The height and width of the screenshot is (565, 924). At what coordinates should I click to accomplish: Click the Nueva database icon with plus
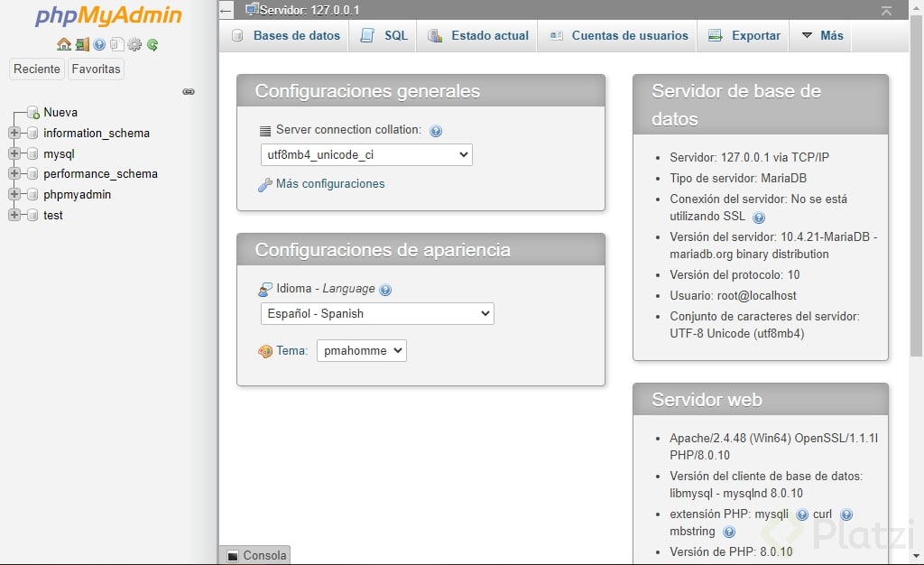point(33,112)
